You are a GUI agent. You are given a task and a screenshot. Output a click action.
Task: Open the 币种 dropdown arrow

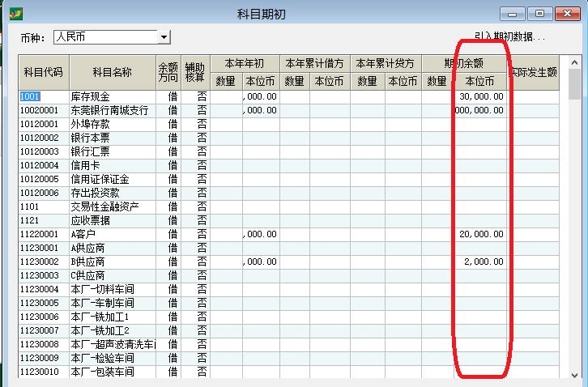pos(164,37)
